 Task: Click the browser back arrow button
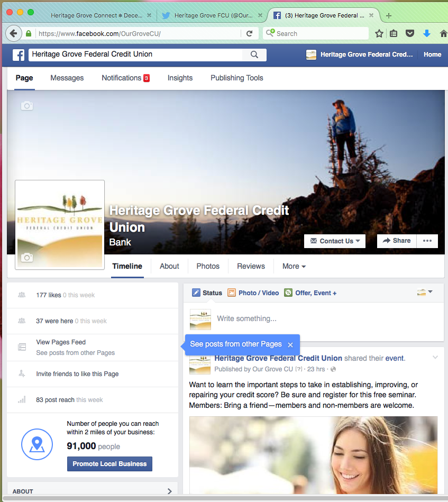pos(13,33)
